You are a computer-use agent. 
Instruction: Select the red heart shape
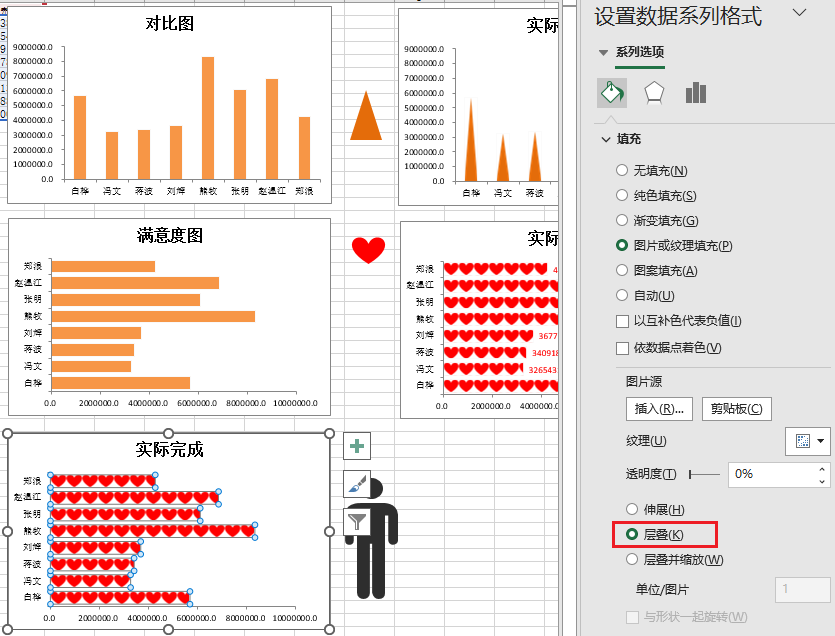click(368, 250)
